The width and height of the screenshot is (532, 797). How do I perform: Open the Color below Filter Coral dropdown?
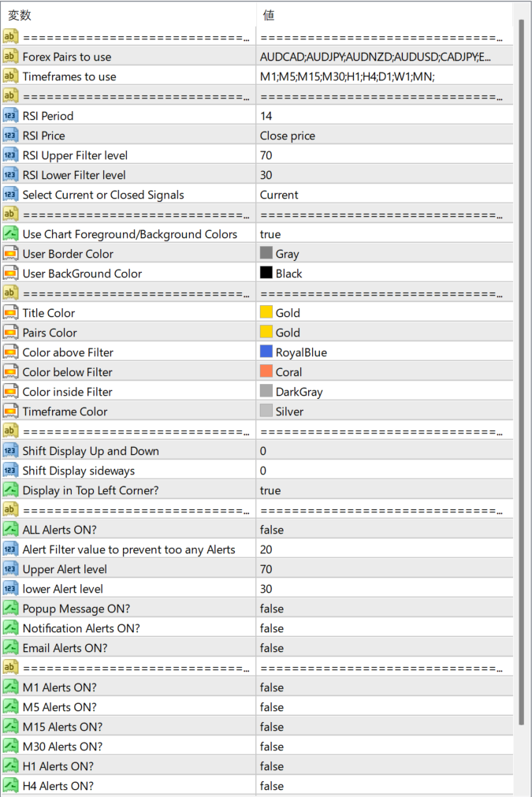click(385, 372)
